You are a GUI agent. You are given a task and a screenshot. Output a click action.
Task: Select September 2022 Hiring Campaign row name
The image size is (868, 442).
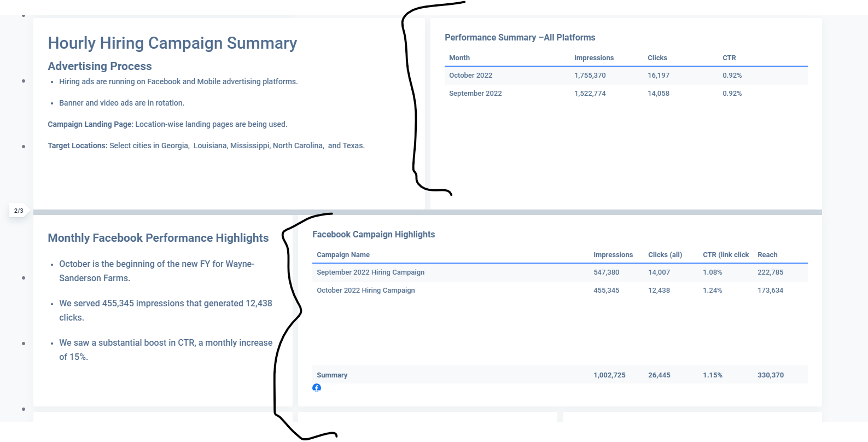pyautogui.click(x=370, y=272)
